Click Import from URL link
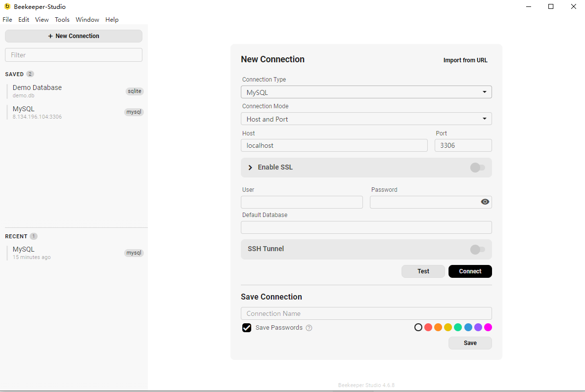Screen dimensions: 585x392 (465, 60)
